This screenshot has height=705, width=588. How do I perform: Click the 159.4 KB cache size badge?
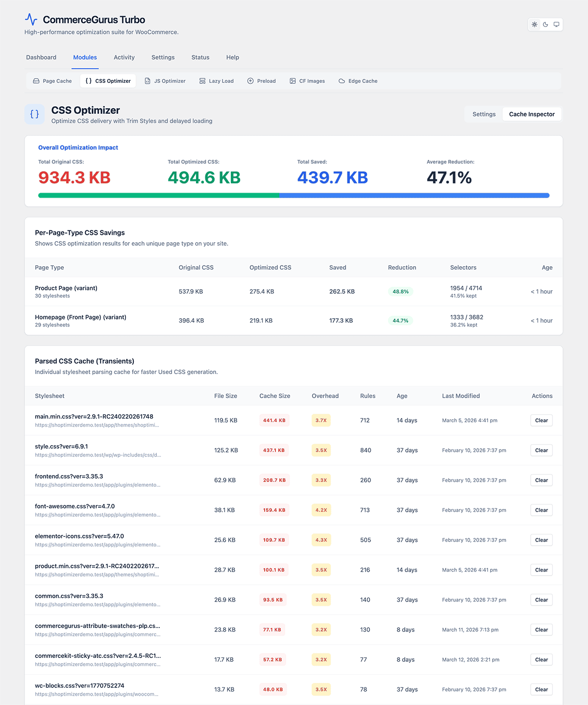click(x=274, y=510)
